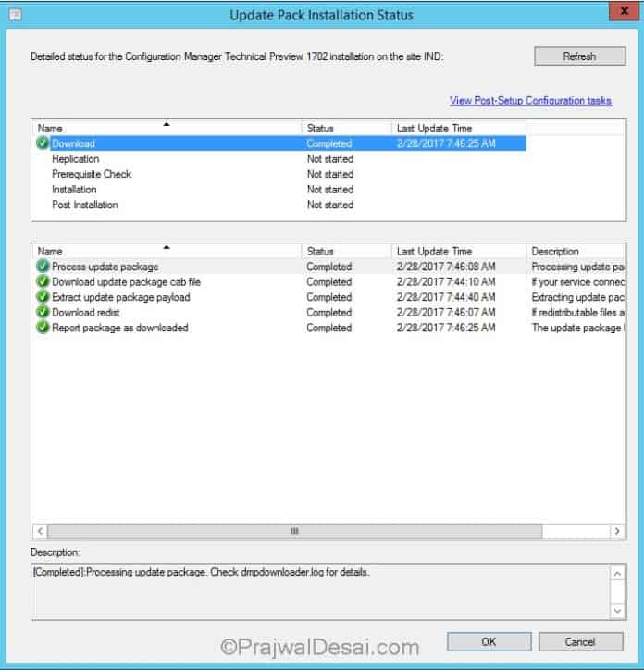
Task: Click the 7:44:40 AM timestamp cell
Action: pyautogui.click(x=446, y=297)
